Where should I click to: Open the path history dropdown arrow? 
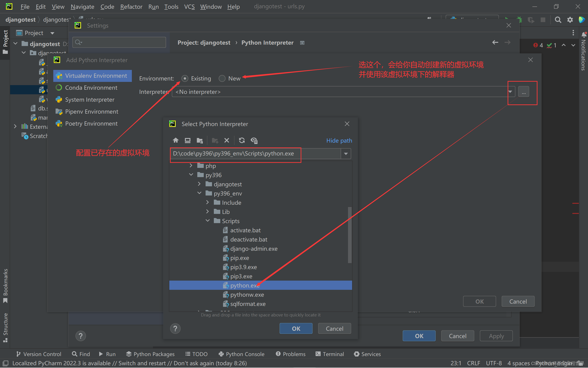tap(346, 154)
